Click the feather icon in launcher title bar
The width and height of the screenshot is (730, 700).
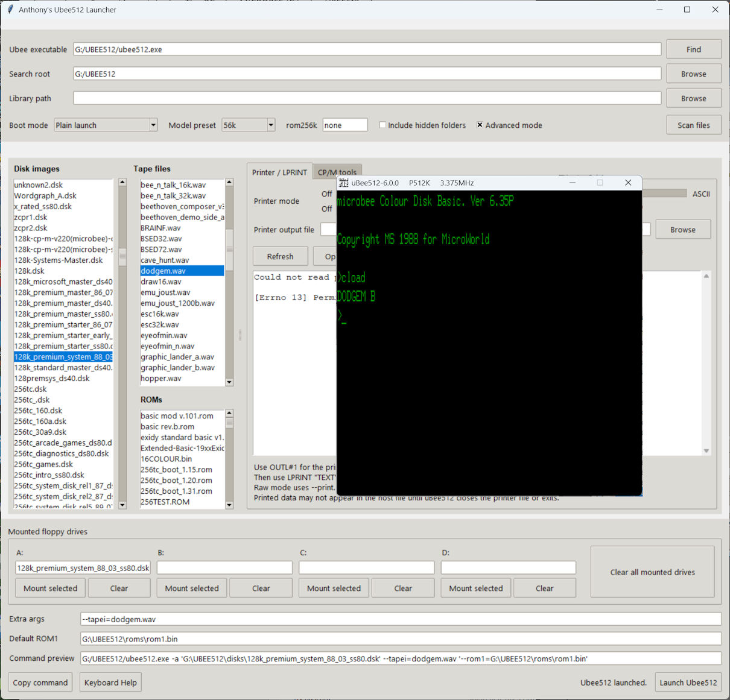click(10, 10)
